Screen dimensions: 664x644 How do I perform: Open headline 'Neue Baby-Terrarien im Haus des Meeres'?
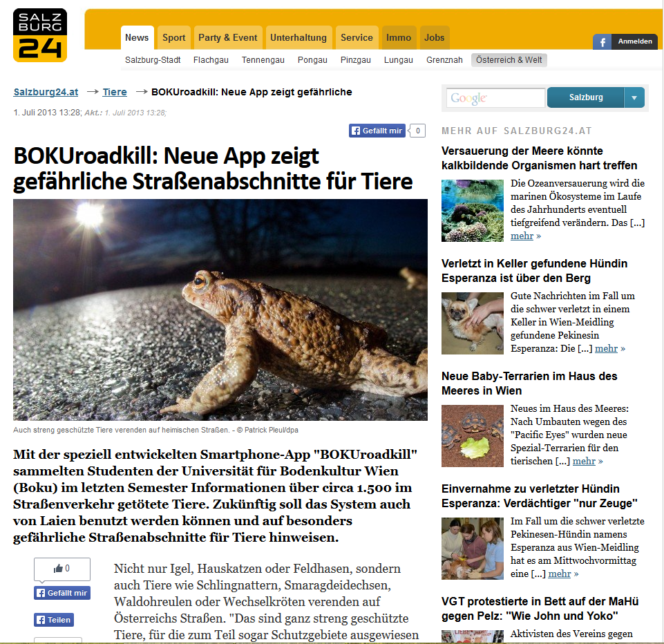pyautogui.click(x=529, y=383)
